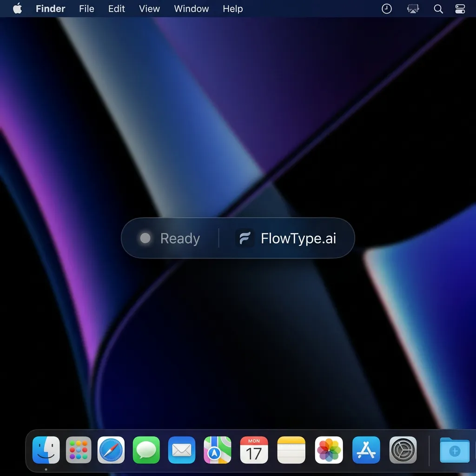This screenshot has width=476, height=476.
Task: Click the clock icon in menu bar
Action: (x=386, y=8)
